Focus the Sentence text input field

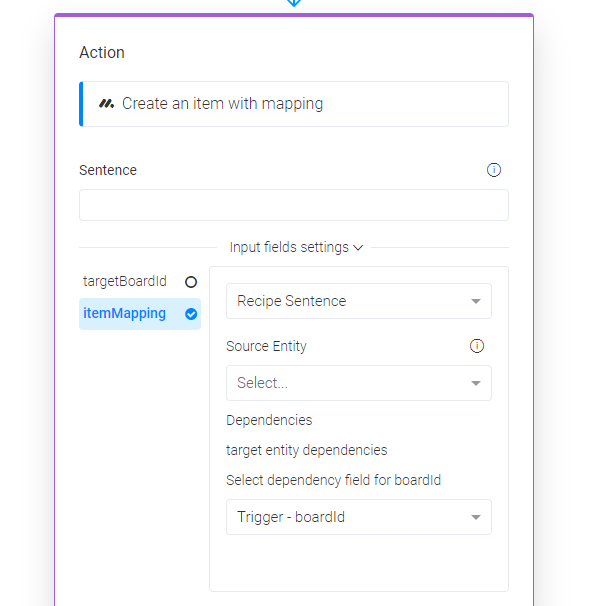click(294, 205)
